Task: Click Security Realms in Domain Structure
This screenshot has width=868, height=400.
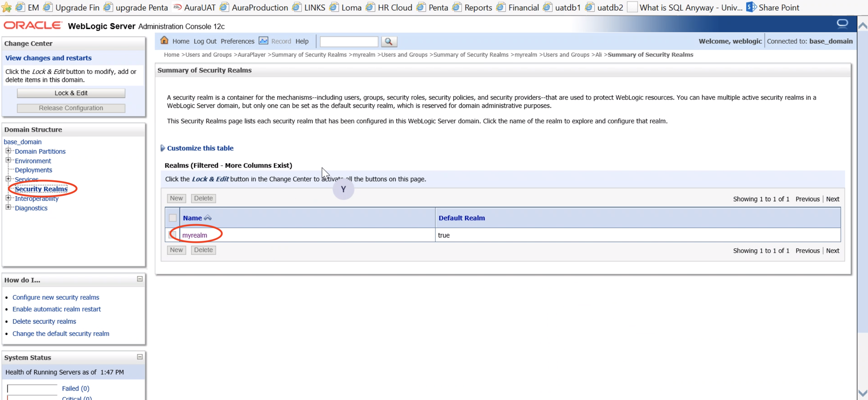Action: [x=41, y=189]
